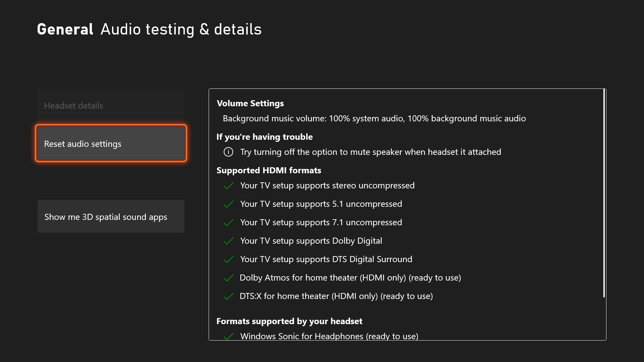The height and width of the screenshot is (362, 644).
Task: Select the Headset details option
Action: (111, 106)
